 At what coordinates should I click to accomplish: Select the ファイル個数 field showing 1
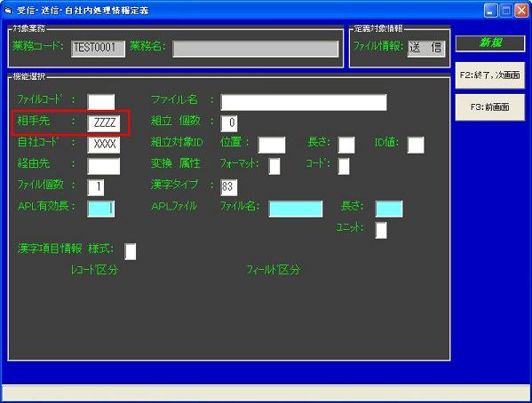tap(96, 187)
